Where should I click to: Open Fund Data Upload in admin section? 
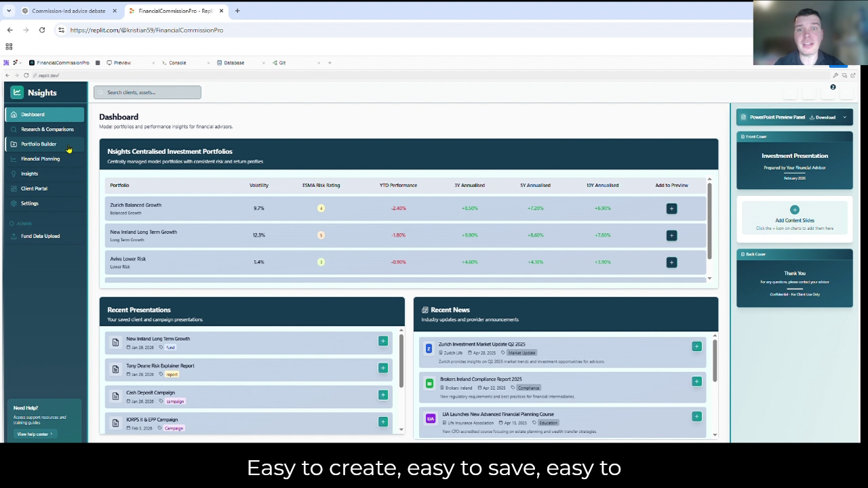pyautogui.click(x=40, y=236)
